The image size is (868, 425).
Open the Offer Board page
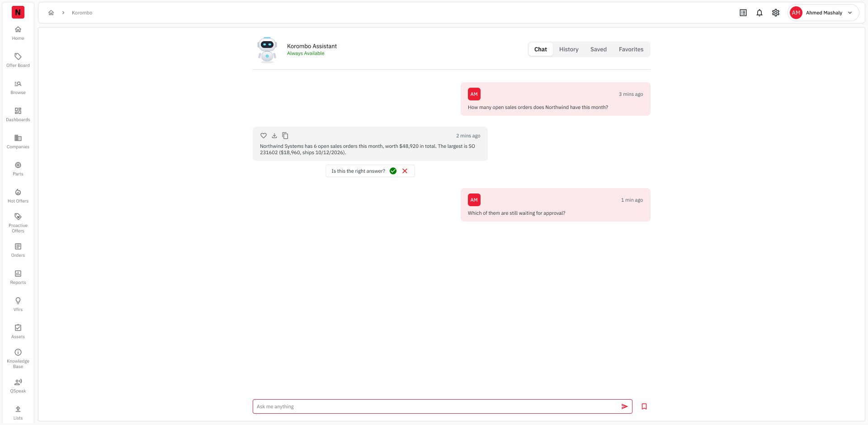click(18, 61)
